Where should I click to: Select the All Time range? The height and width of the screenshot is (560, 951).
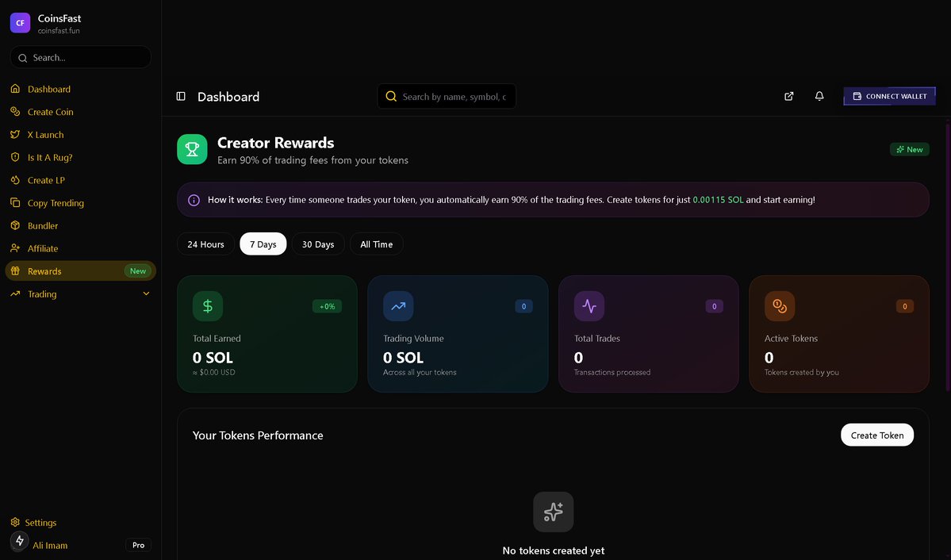[377, 244]
